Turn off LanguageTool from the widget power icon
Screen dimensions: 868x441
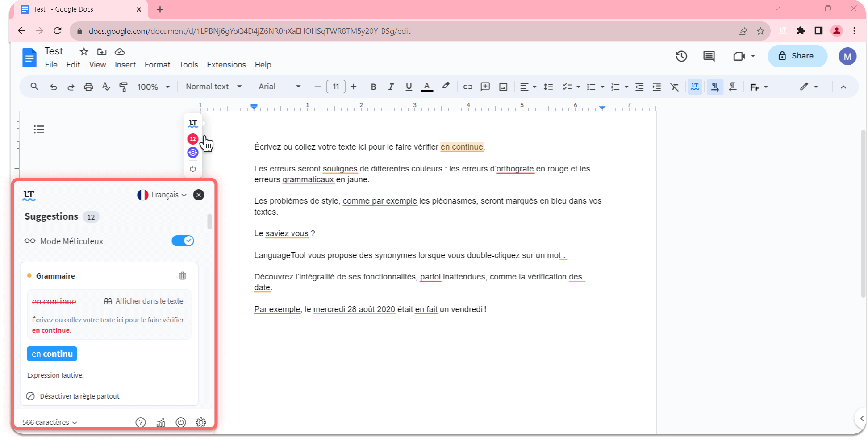(x=193, y=169)
